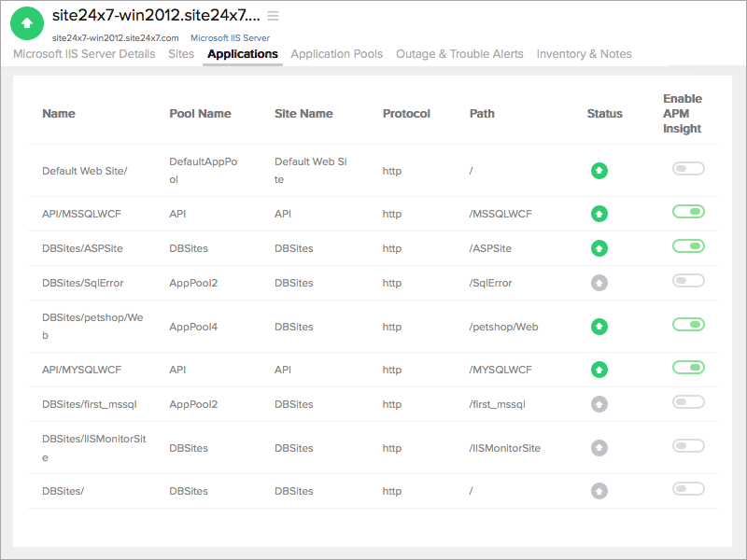Enable APM Insight for Default Web Site/

click(688, 168)
